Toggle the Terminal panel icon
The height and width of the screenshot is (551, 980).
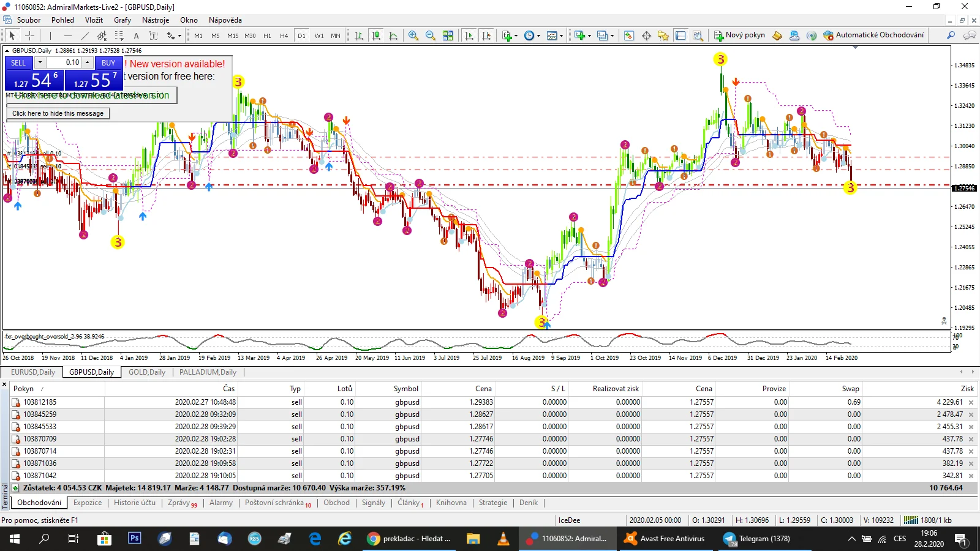(x=680, y=36)
